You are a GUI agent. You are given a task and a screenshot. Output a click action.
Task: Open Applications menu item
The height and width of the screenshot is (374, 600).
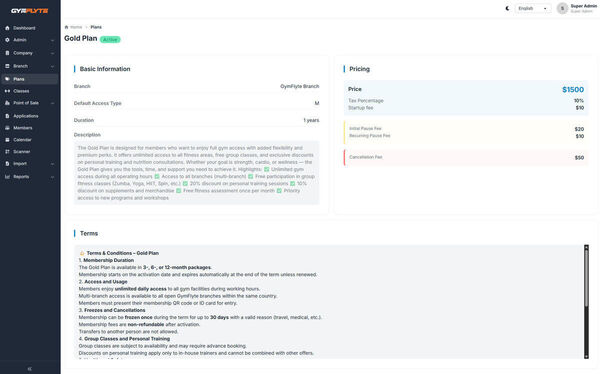[x=29, y=116]
